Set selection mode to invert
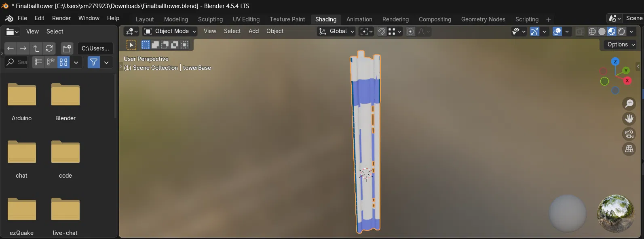The image size is (644, 239). point(175,45)
